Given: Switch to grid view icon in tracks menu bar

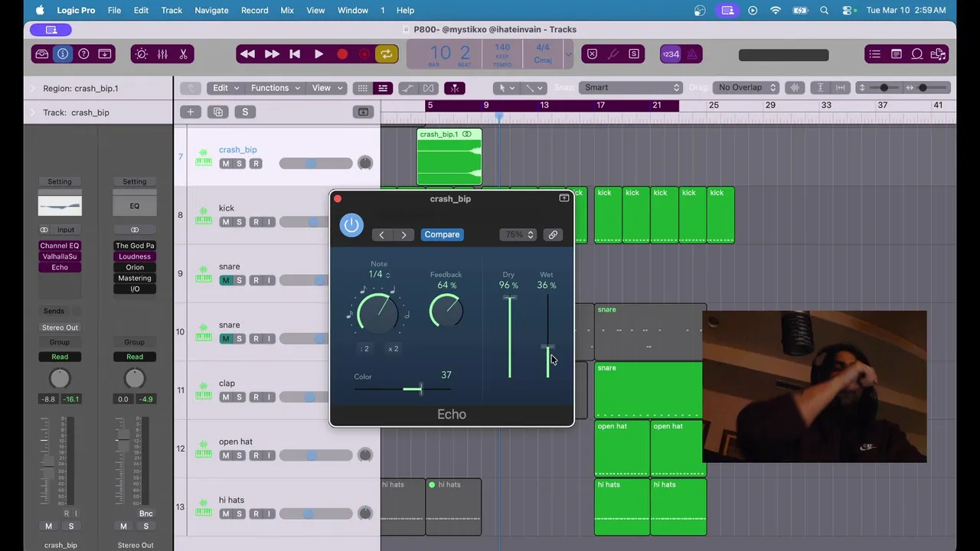Looking at the screenshot, I should click(x=362, y=88).
